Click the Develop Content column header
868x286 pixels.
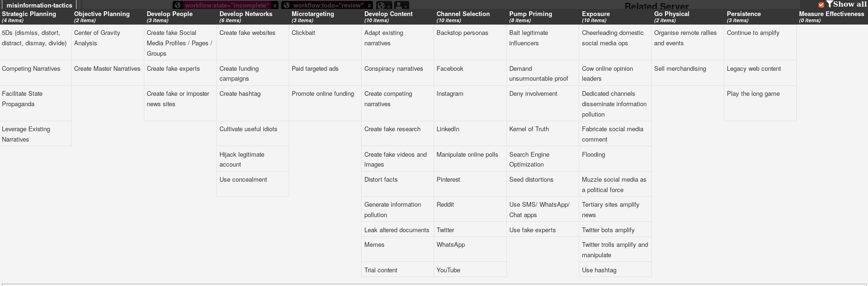tap(388, 14)
